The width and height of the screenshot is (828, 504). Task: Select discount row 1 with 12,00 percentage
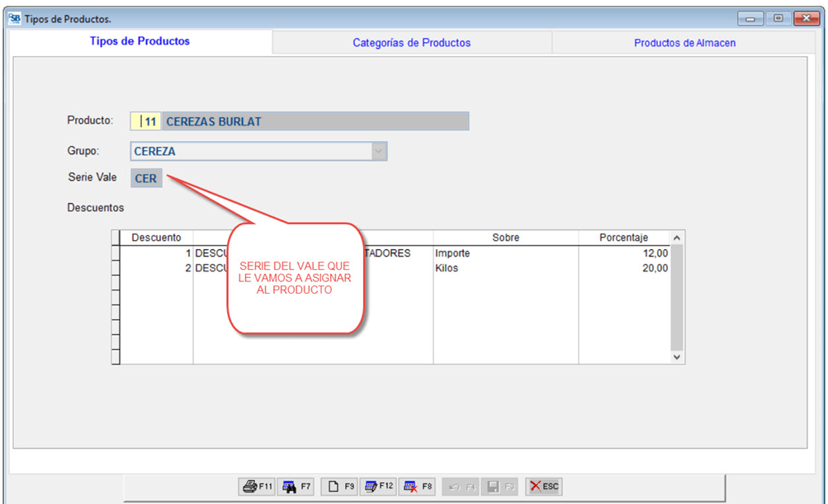(623, 253)
